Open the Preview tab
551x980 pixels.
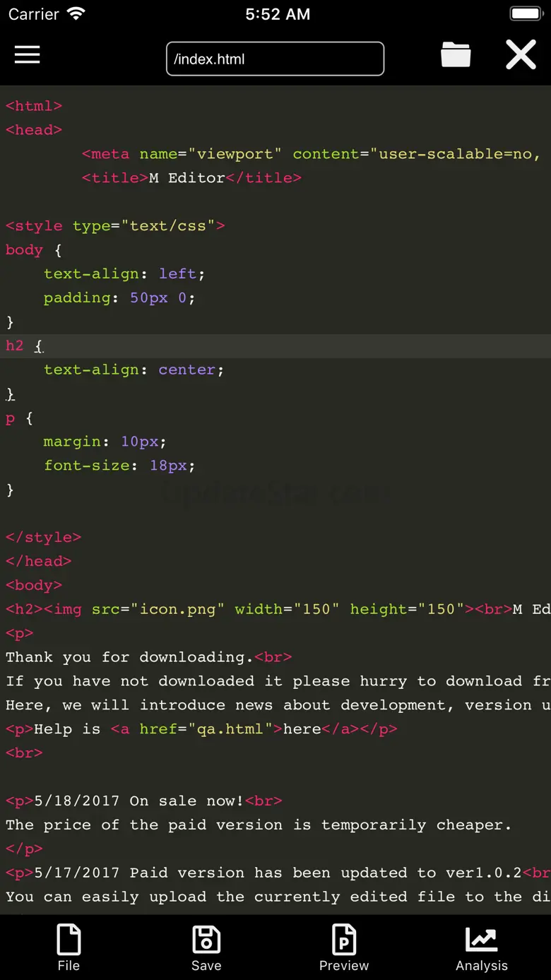(x=344, y=948)
